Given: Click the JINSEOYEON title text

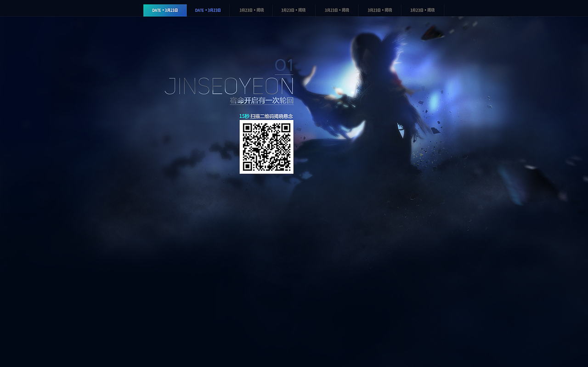Looking at the screenshot, I should pyautogui.click(x=229, y=86).
